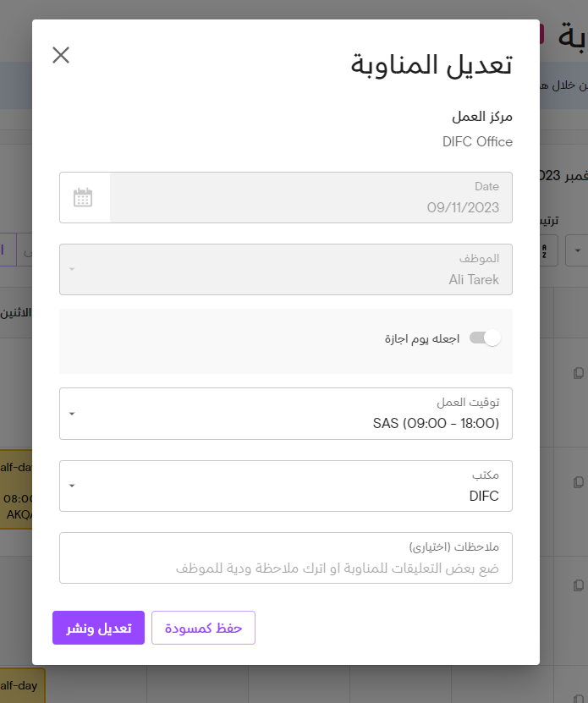
Task: Expand the مكتب DIFC dropdown arrow
Action: click(72, 486)
